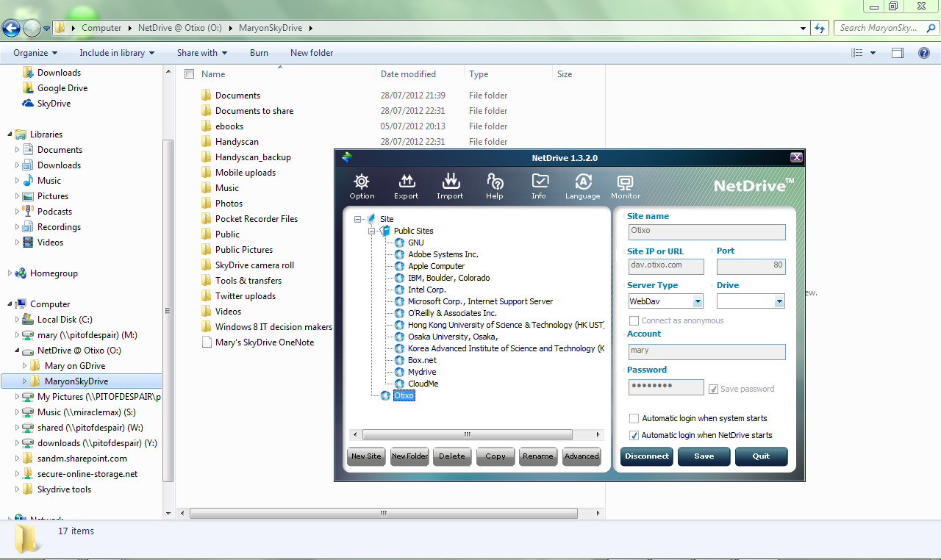Tick Connect as anonymous checkbox
The image size is (941, 560).
coord(634,320)
